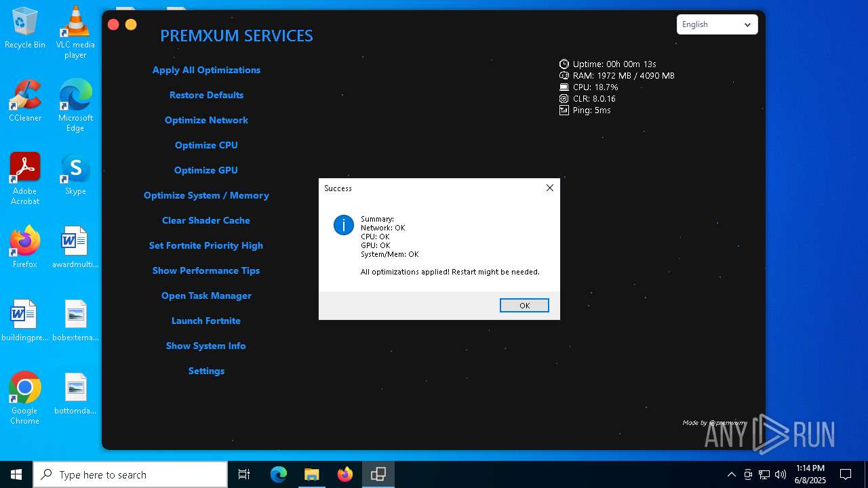868x488 pixels.
Task: Click Open Task Manager
Action: click(x=206, y=296)
